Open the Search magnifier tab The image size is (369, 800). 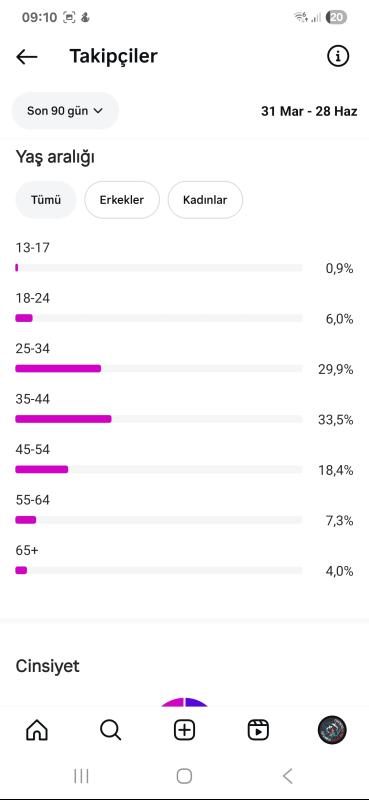click(x=110, y=730)
